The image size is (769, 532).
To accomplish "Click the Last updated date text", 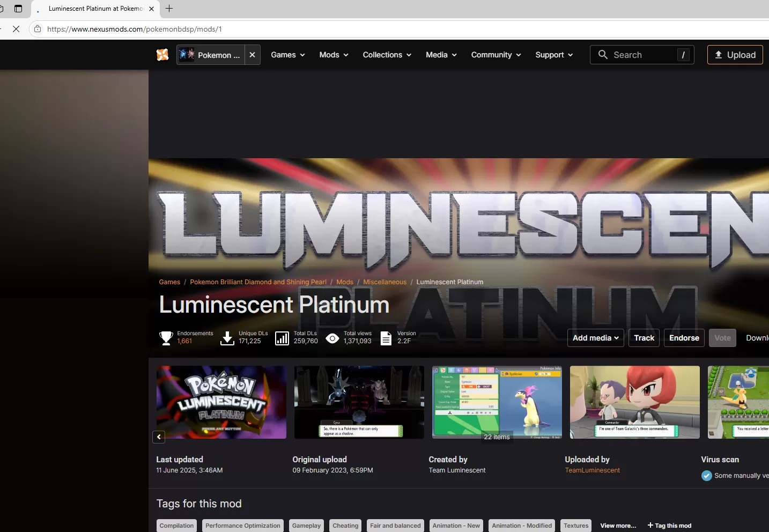I will [189, 470].
